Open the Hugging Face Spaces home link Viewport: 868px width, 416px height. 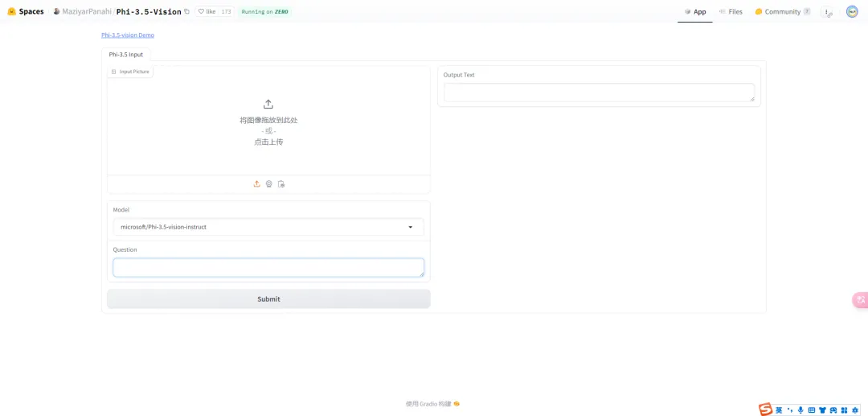[x=26, y=11]
